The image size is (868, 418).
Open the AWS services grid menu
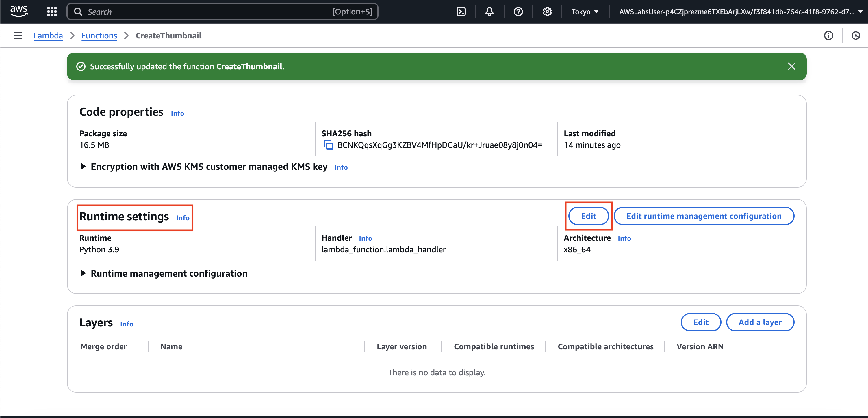pyautogui.click(x=52, y=12)
